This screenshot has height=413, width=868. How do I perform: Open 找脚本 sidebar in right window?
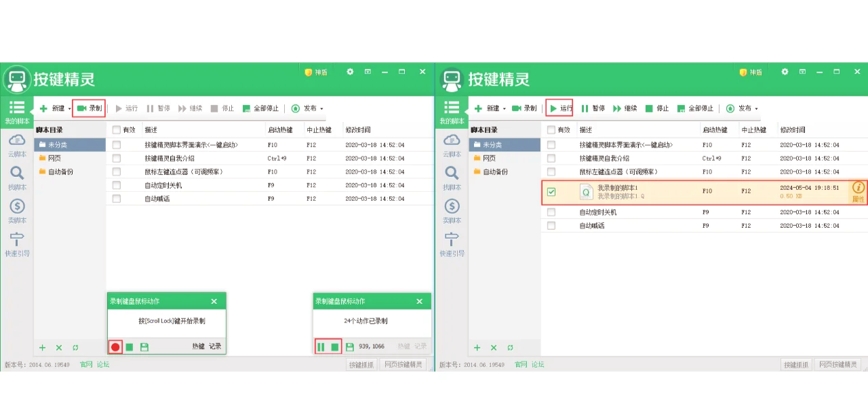pos(452,178)
